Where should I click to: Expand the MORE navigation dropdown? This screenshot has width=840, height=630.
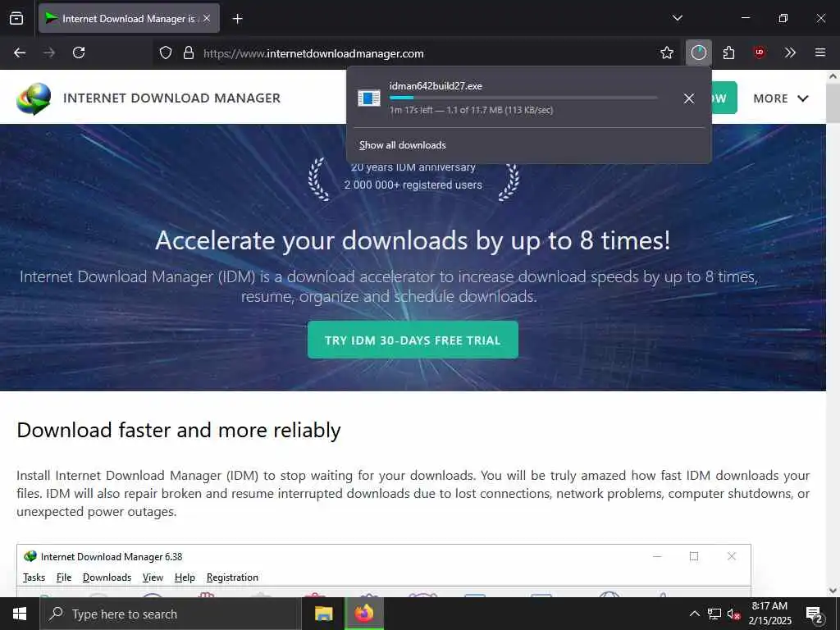[781, 98]
